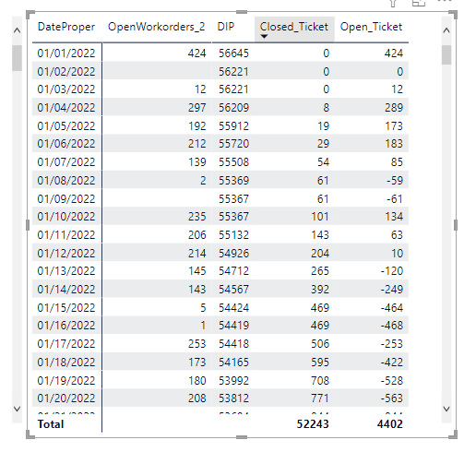Select date cell 01/17/2022

(x=66, y=344)
